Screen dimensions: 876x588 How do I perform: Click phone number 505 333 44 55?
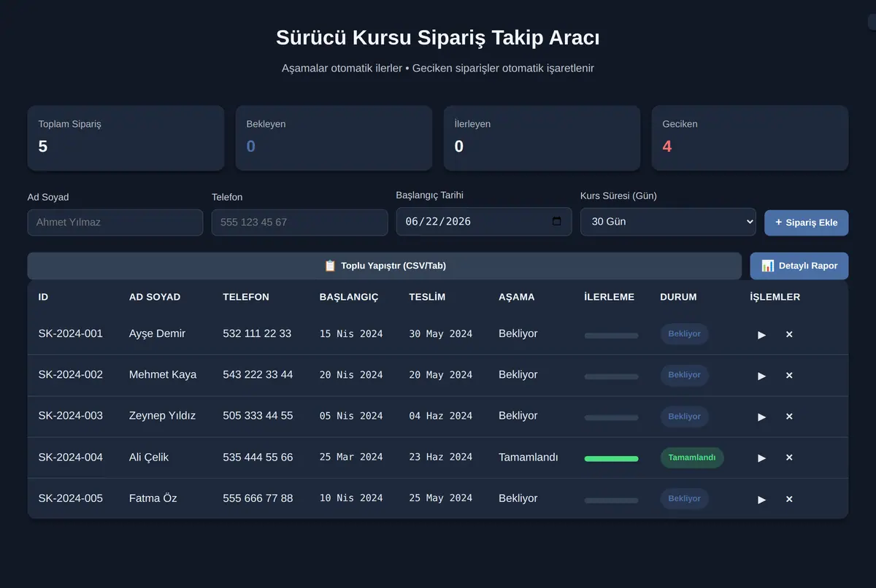pyautogui.click(x=258, y=416)
